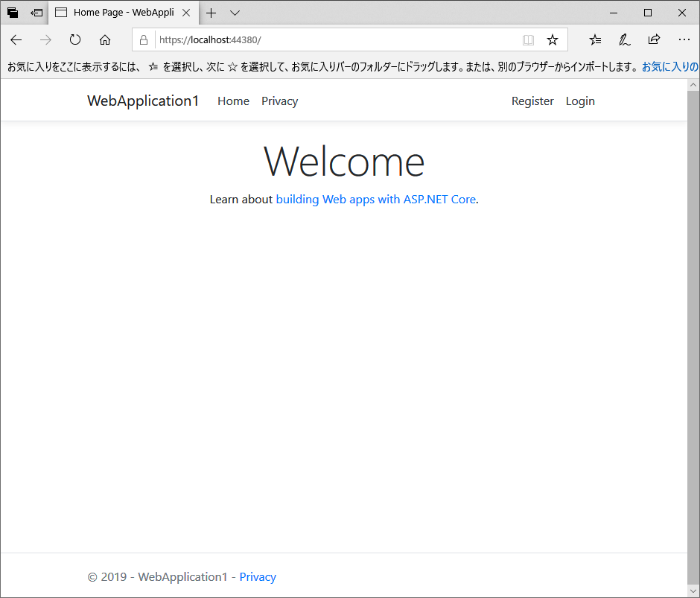Image resolution: width=700 pixels, height=598 pixels.
Task: Click the Register link
Action: point(532,101)
